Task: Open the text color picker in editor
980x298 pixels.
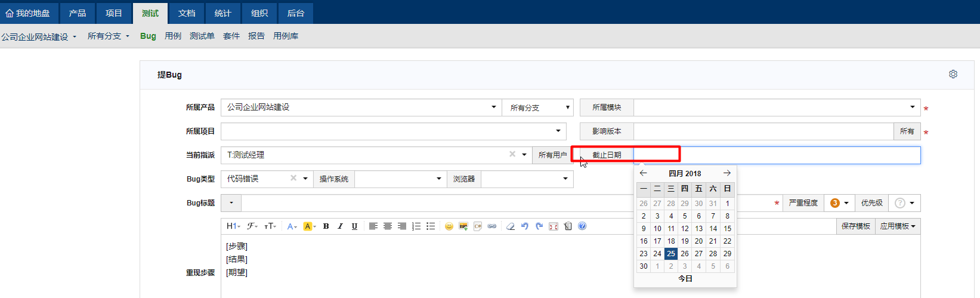Action: point(292,226)
